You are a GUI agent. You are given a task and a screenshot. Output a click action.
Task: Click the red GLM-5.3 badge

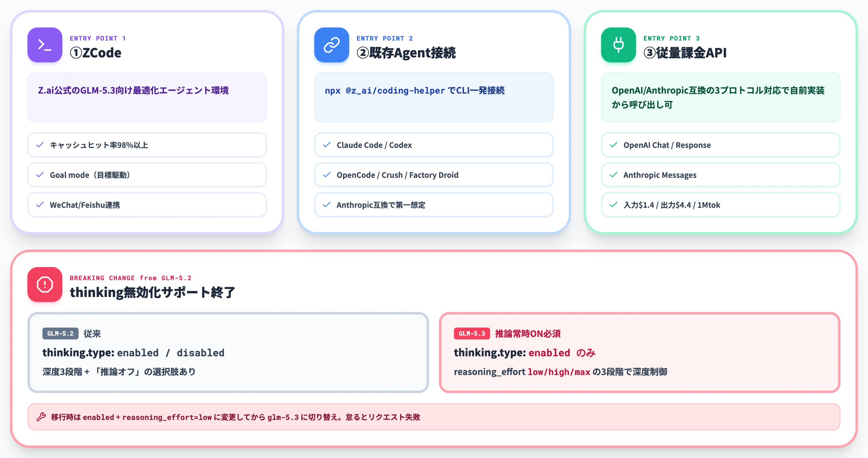pos(472,334)
